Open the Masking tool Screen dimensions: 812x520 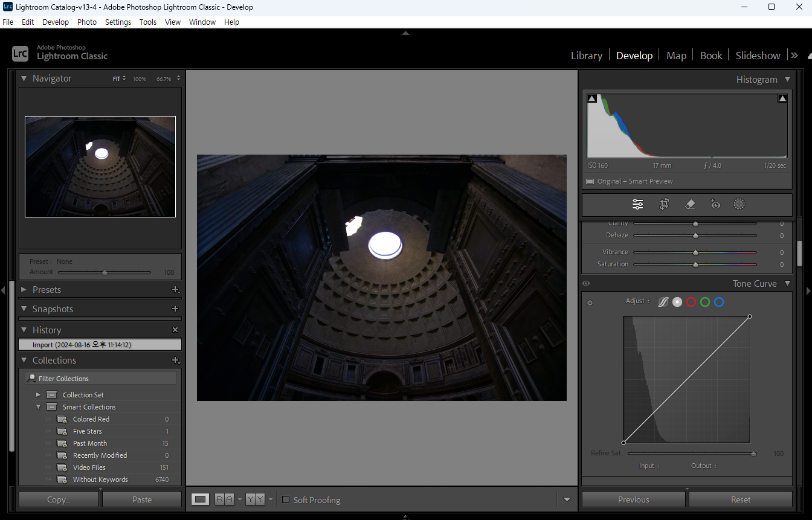coord(739,204)
